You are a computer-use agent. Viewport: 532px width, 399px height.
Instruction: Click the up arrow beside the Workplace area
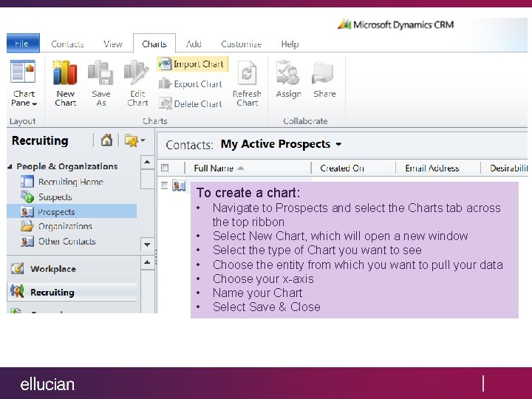click(x=147, y=262)
